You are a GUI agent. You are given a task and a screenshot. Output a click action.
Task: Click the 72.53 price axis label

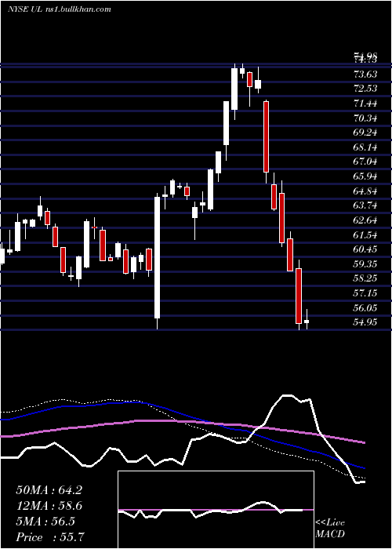tap(365, 89)
